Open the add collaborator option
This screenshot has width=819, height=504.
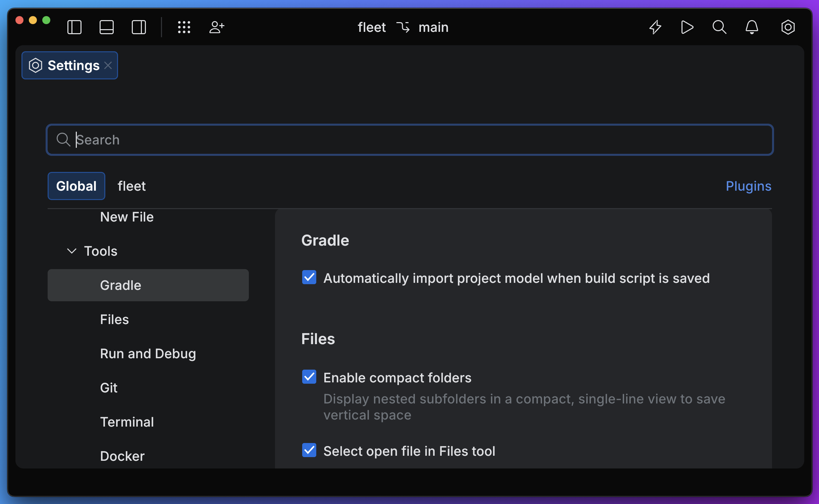(217, 27)
